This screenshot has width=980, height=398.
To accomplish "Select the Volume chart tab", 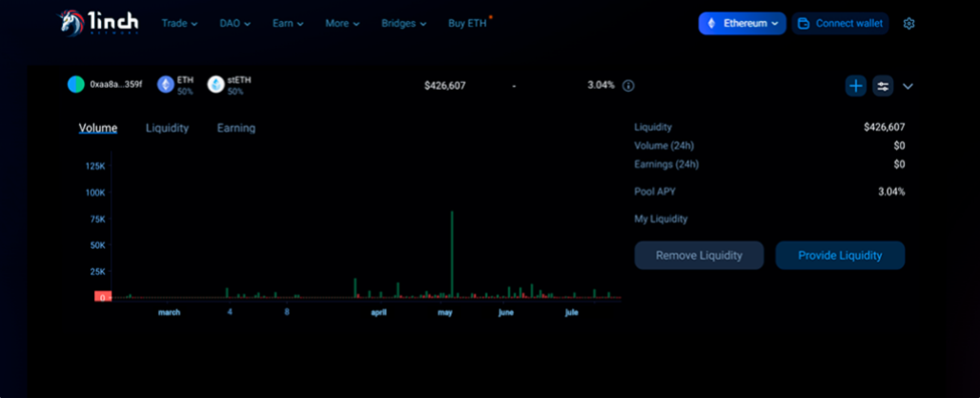I will pos(98,128).
